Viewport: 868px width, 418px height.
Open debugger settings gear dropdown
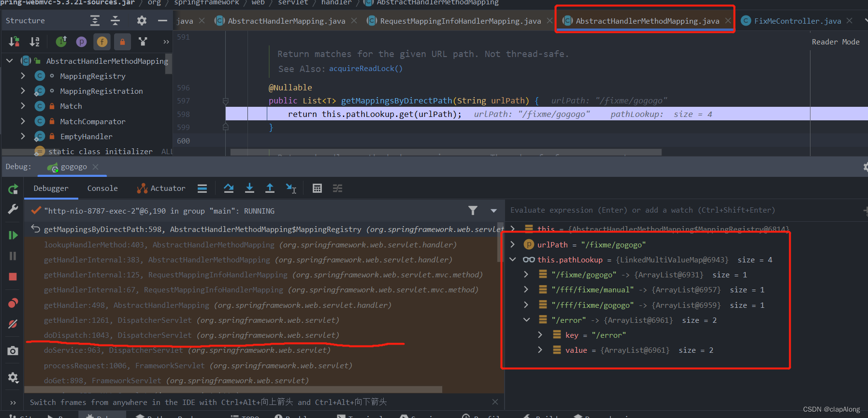coord(13,377)
